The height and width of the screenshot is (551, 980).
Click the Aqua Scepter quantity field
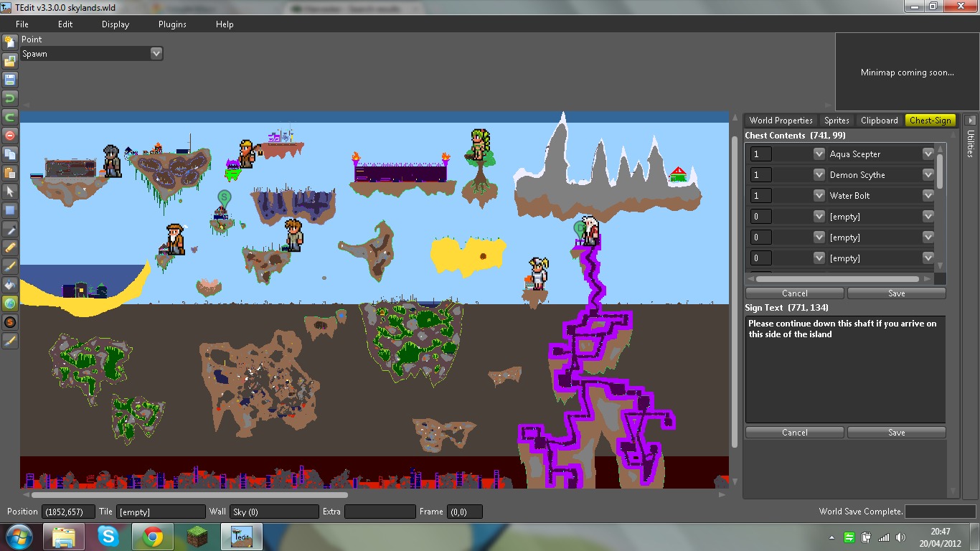(x=761, y=154)
